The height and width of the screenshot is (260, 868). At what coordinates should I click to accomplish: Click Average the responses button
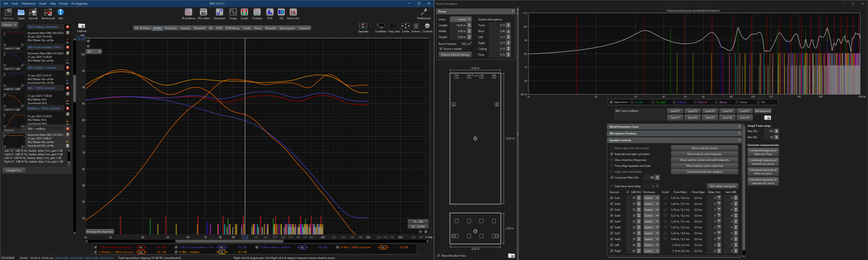pos(100,232)
